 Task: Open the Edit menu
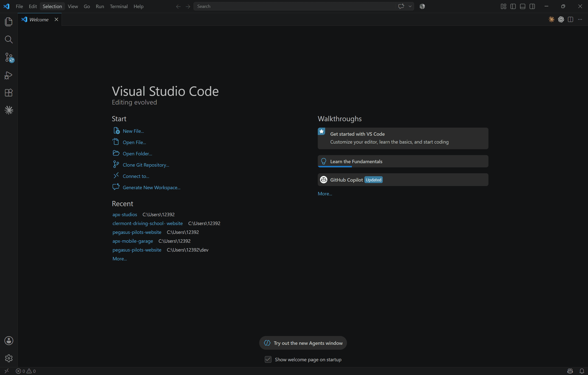click(33, 6)
